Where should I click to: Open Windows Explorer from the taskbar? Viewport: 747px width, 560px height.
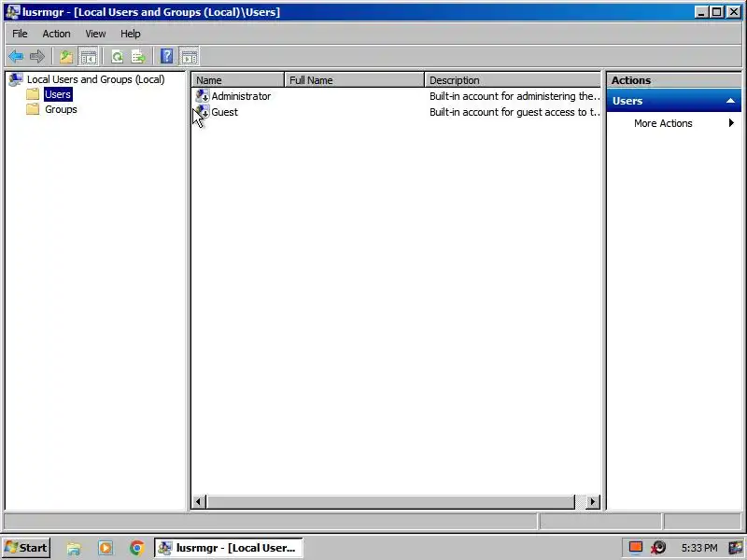(74, 548)
